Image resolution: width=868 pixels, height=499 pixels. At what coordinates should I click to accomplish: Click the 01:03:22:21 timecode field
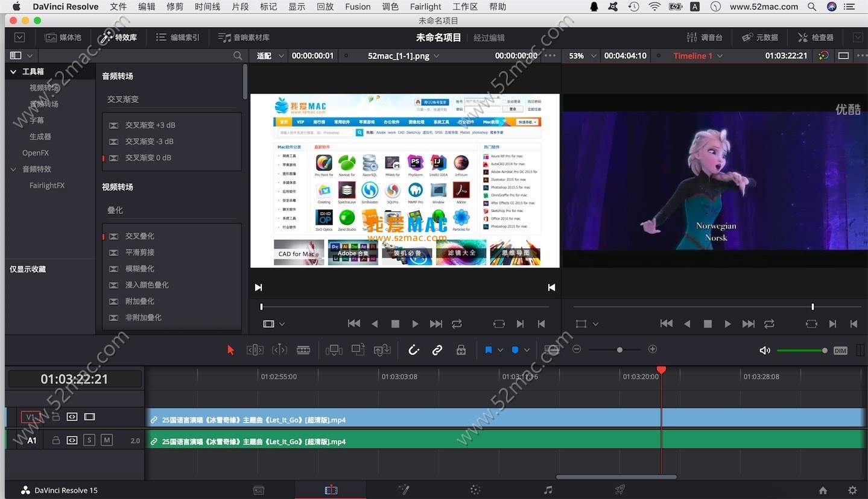click(x=74, y=379)
